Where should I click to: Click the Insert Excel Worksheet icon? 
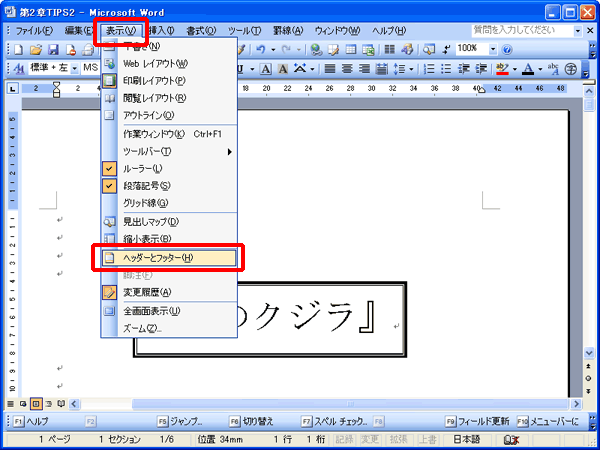(x=368, y=49)
